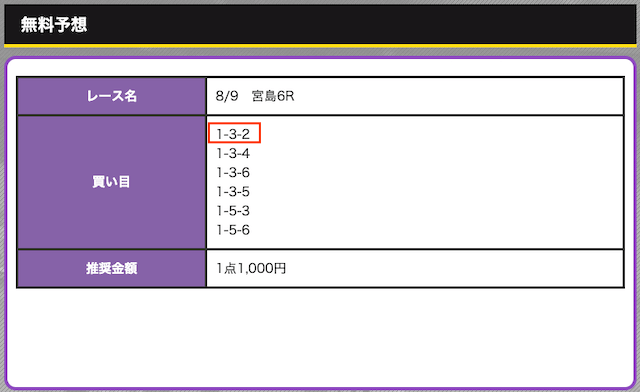Click empty space in race name value cell

(457, 96)
